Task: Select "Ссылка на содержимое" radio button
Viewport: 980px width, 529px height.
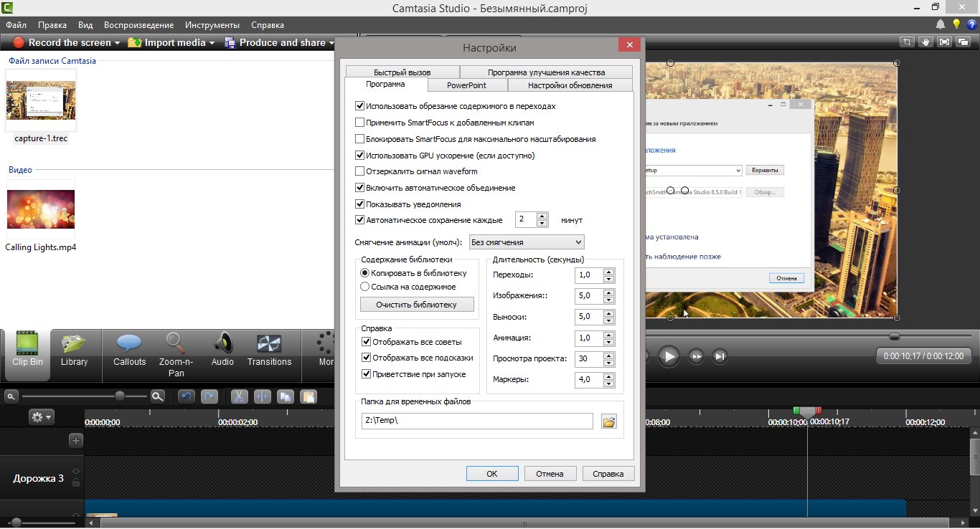Action: [x=365, y=287]
